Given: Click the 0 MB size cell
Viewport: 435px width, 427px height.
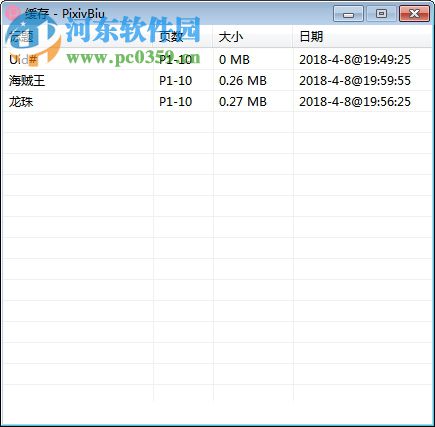Looking at the screenshot, I should (234, 60).
